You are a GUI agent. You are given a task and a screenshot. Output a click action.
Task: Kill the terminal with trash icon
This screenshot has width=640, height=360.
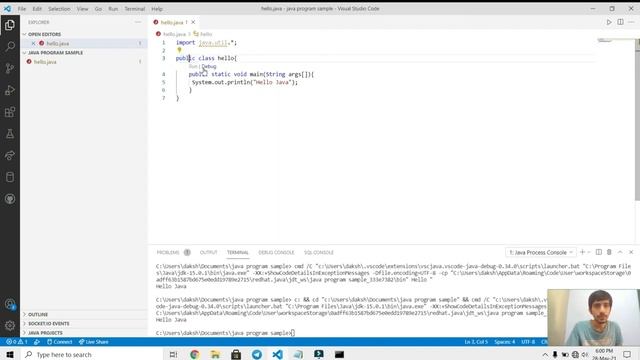pyautogui.click(x=609, y=252)
